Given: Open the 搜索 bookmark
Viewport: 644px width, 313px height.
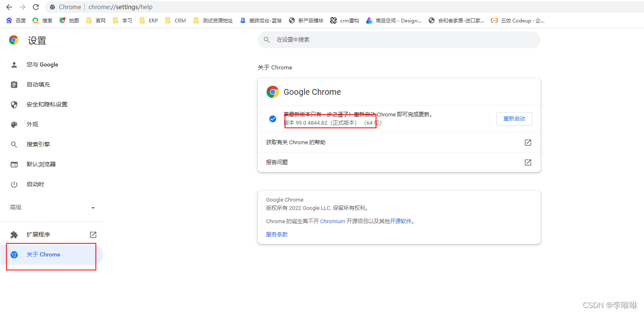Looking at the screenshot, I should point(42,20).
